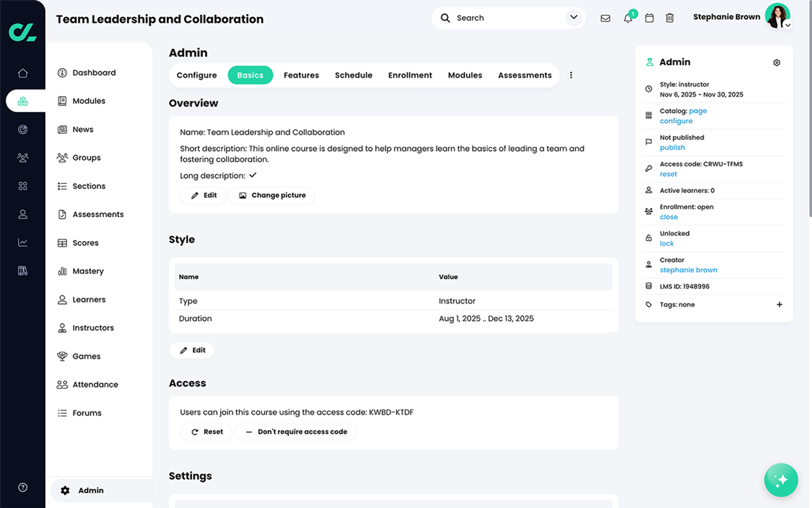Open notifications via the bell icon
812x508 pixels.
point(627,18)
